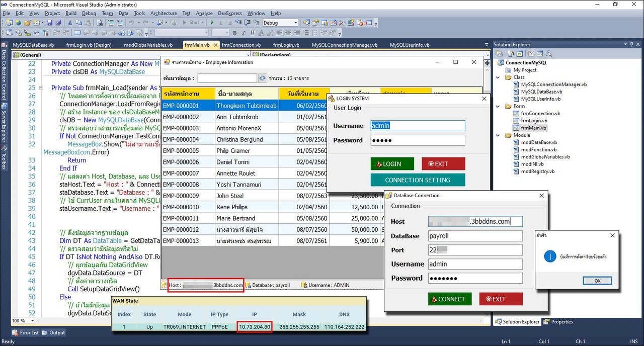
Task: Click Solution Explorer Refresh icon
Action: coord(519,53)
